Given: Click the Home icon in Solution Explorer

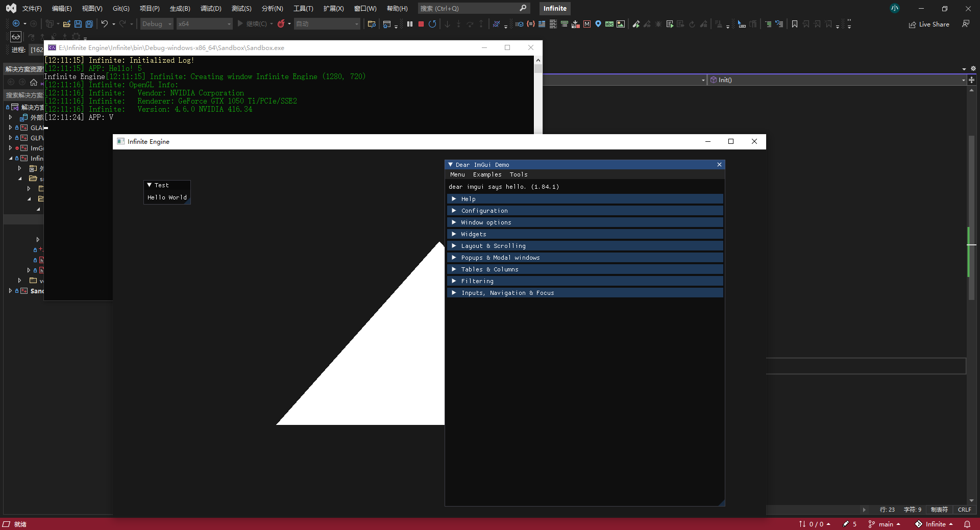Looking at the screenshot, I should (34, 82).
